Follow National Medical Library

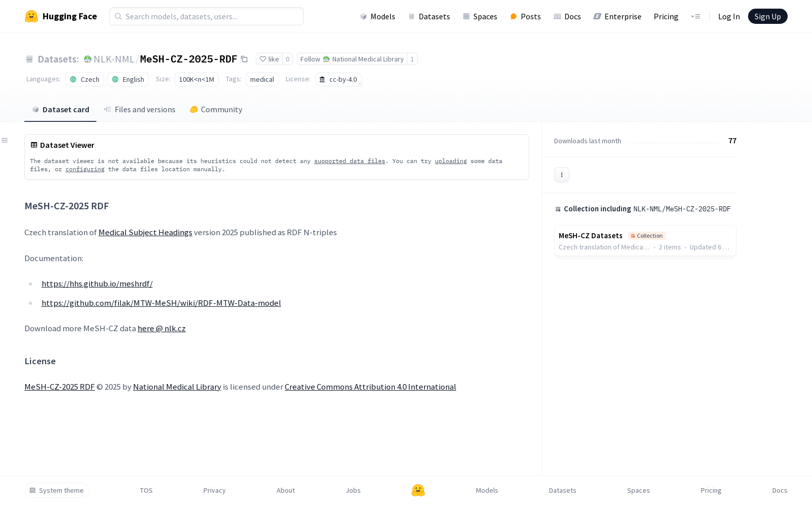tap(352, 59)
